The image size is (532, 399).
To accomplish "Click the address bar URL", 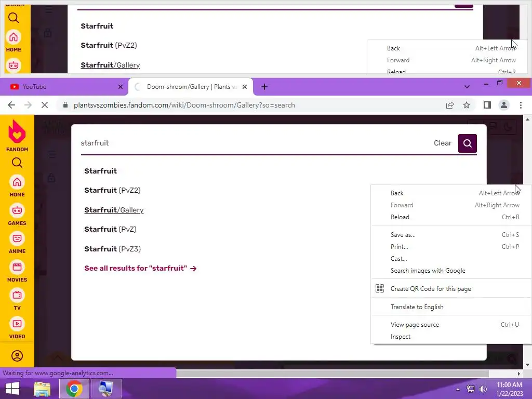I will click(184, 105).
